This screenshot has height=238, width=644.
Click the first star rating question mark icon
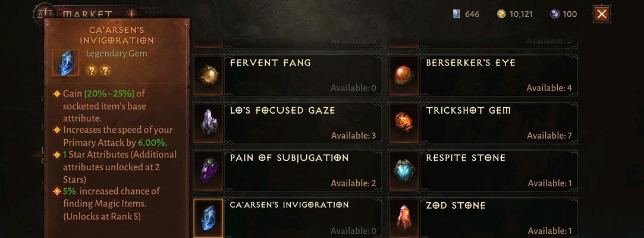[91, 71]
